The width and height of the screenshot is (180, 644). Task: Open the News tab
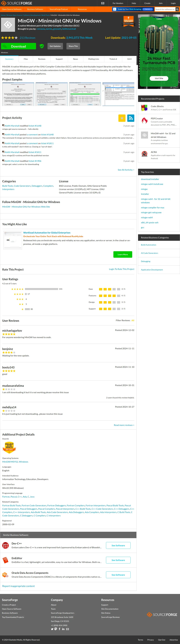click(75, 59)
